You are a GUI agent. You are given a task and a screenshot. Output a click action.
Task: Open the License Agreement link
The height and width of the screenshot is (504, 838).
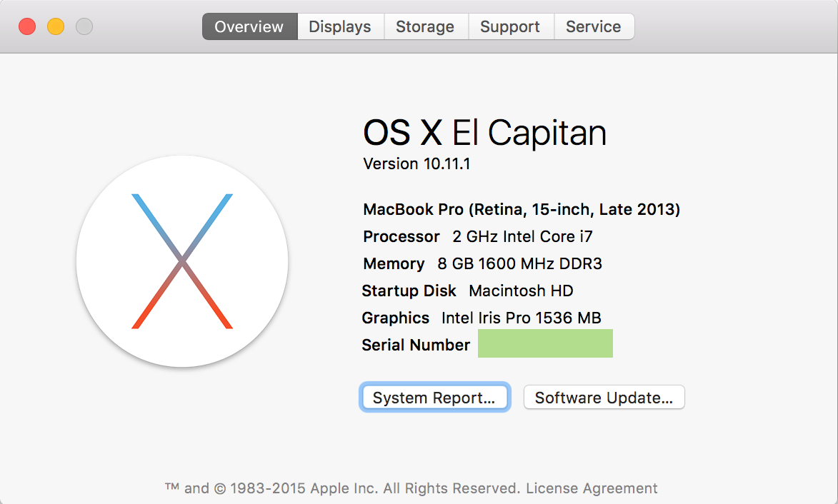[592, 489]
